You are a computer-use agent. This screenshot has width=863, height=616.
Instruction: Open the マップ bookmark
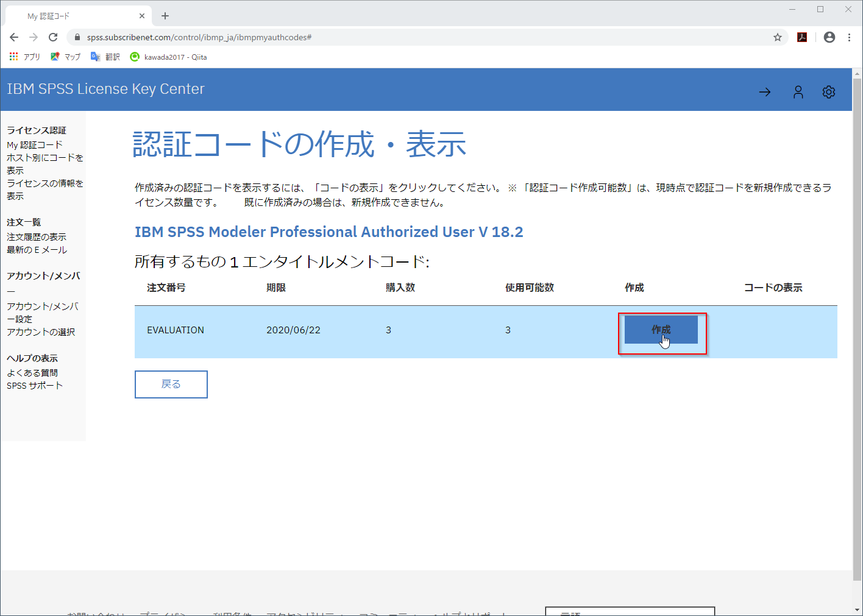click(65, 57)
